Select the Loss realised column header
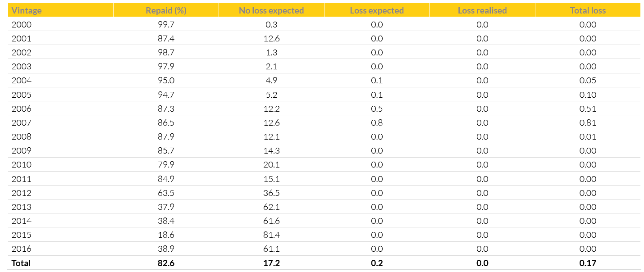Screen dimensions: 644x272 click(x=482, y=10)
